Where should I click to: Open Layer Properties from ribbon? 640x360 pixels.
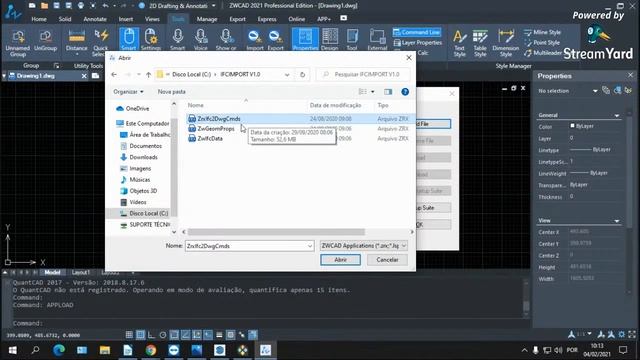click(418, 42)
